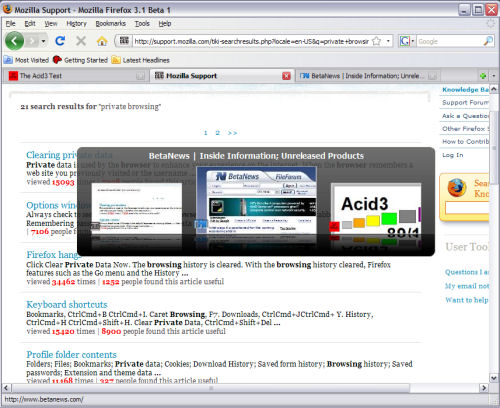Open a new tab with green plus
Viewport: 500px width, 408px height.
click(483, 76)
